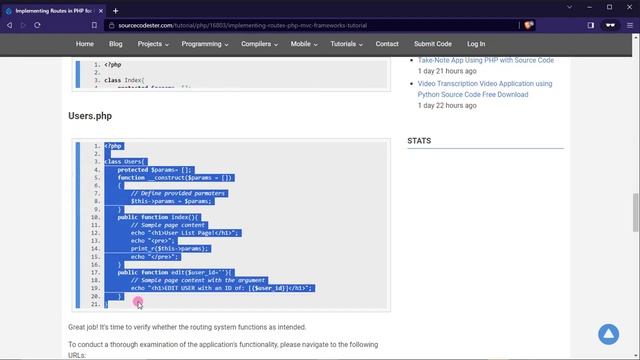Click the site lock icon in address bar

(111, 25)
